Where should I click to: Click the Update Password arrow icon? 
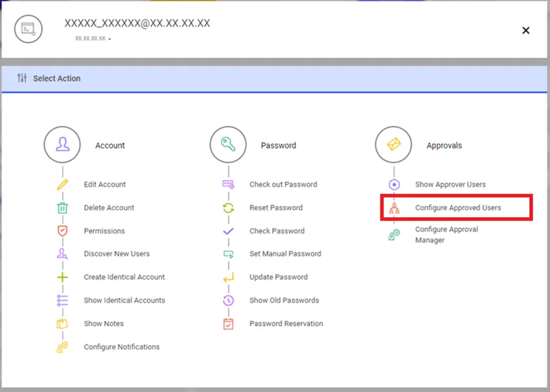(228, 277)
